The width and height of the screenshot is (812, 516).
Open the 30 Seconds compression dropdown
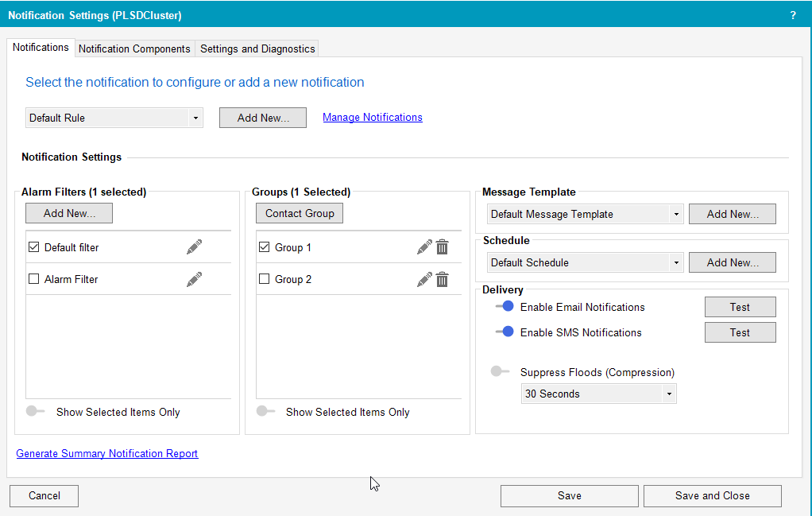[x=598, y=394]
